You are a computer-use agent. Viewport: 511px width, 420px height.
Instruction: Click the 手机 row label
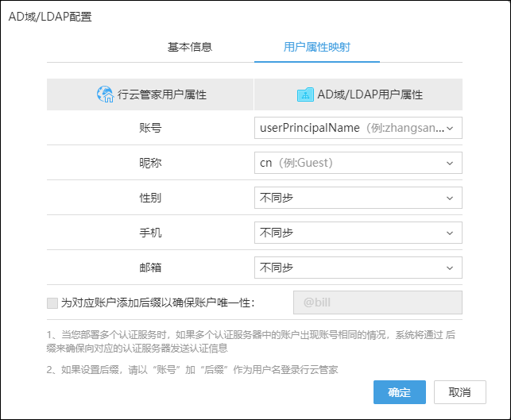coord(150,233)
